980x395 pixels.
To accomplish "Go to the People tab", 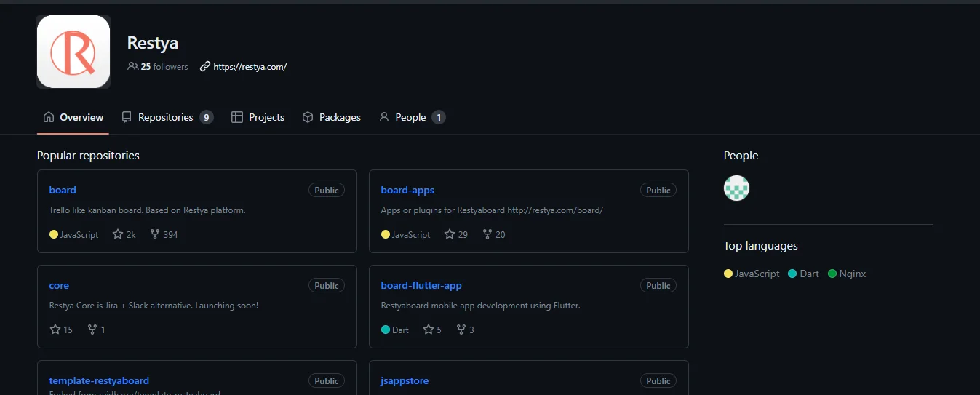I will click(410, 117).
